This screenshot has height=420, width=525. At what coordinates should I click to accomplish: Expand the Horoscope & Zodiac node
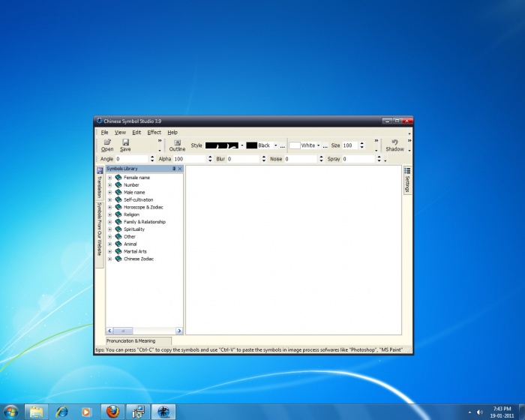tap(109, 207)
